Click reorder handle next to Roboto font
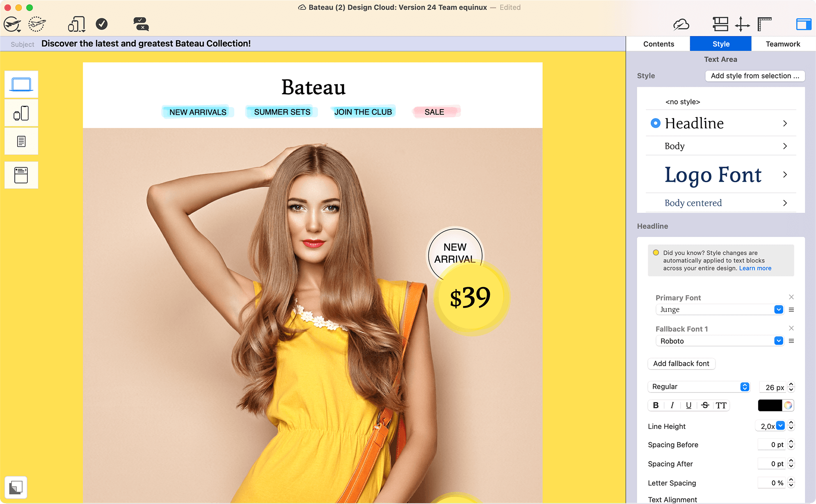 point(791,341)
